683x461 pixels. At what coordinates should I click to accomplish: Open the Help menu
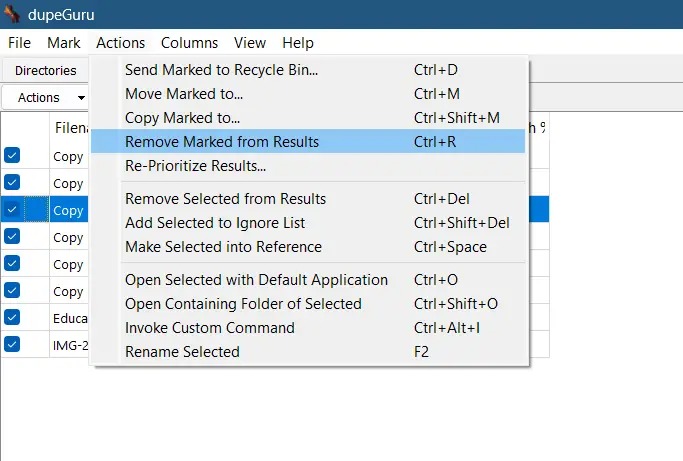click(298, 43)
